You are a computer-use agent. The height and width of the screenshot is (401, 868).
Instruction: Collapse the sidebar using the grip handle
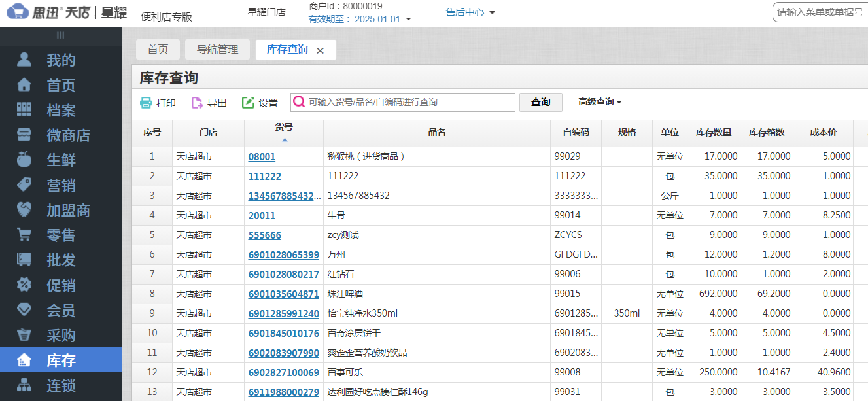click(61, 35)
